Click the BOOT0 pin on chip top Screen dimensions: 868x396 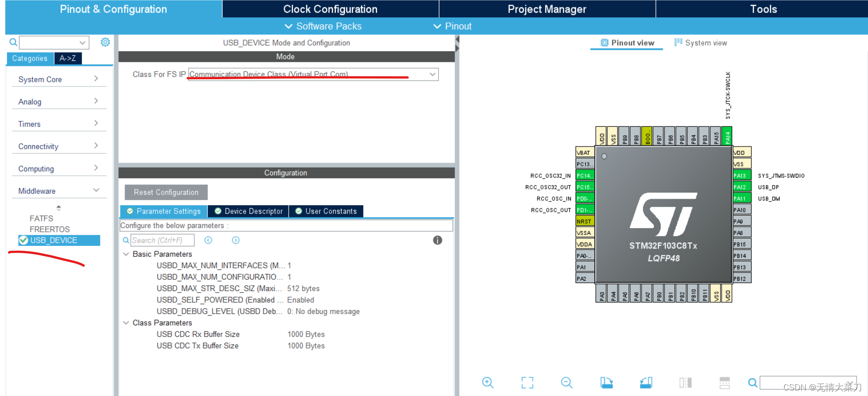point(647,136)
